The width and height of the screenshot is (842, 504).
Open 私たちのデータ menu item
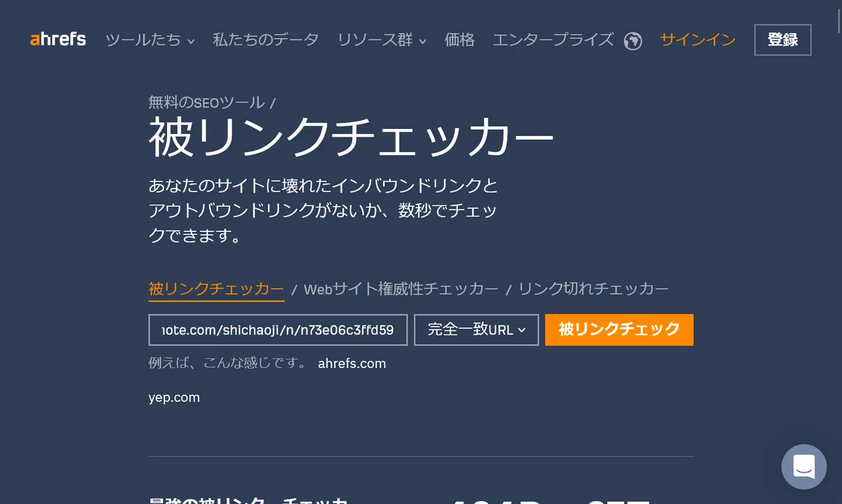pos(266,40)
